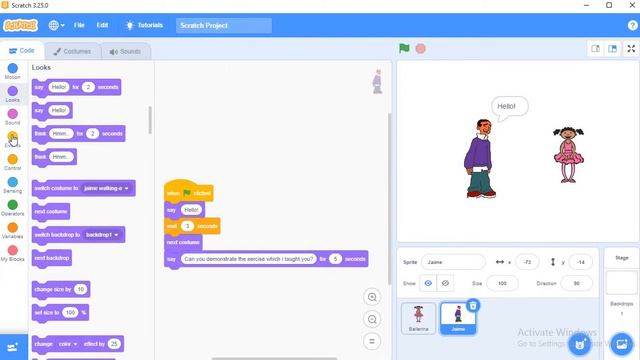Enter full screen stage mode

point(631,49)
